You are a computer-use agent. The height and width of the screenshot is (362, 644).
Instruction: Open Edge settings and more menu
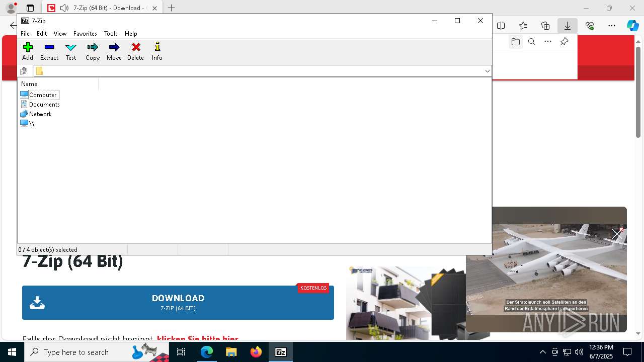612,26
